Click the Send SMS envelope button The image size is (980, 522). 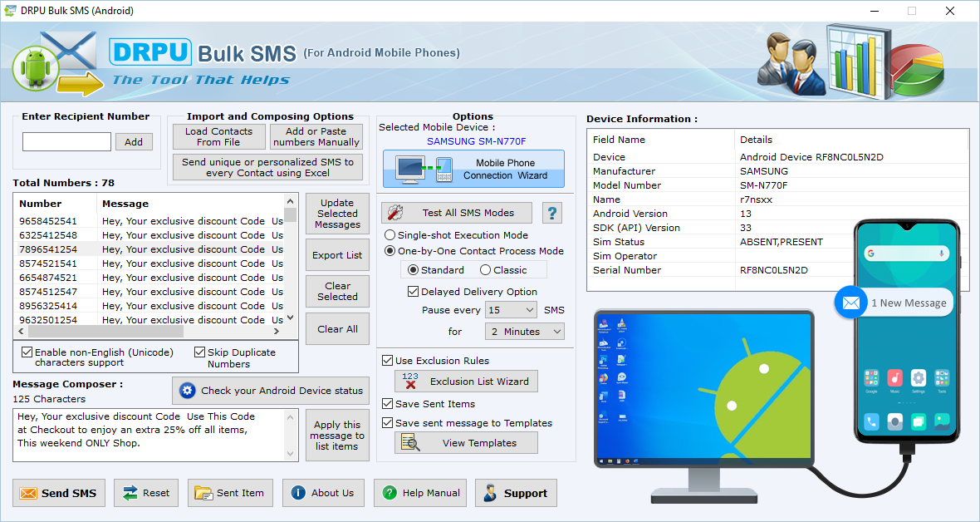click(x=59, y=493)
